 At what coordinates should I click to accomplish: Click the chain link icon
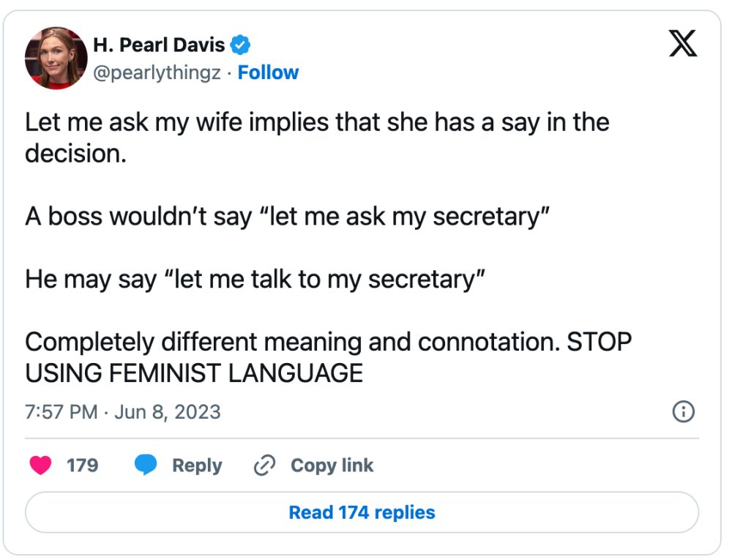[264, 465]
